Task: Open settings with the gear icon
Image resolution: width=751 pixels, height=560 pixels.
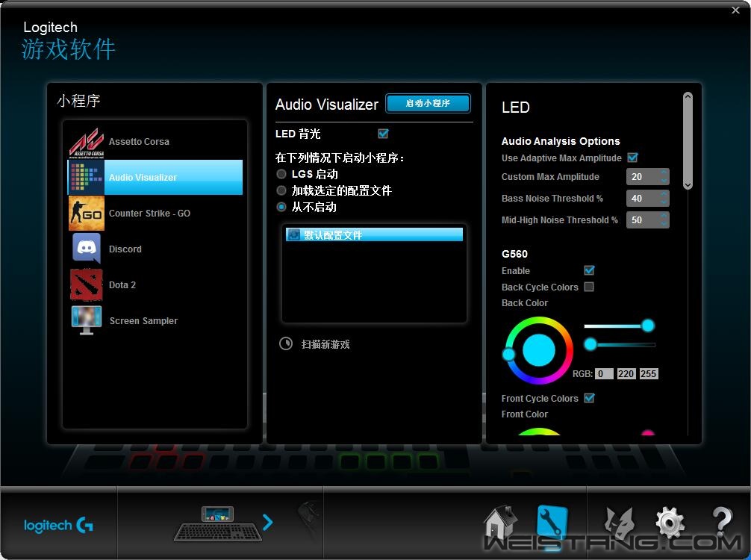Action: [x=670, y=522]
